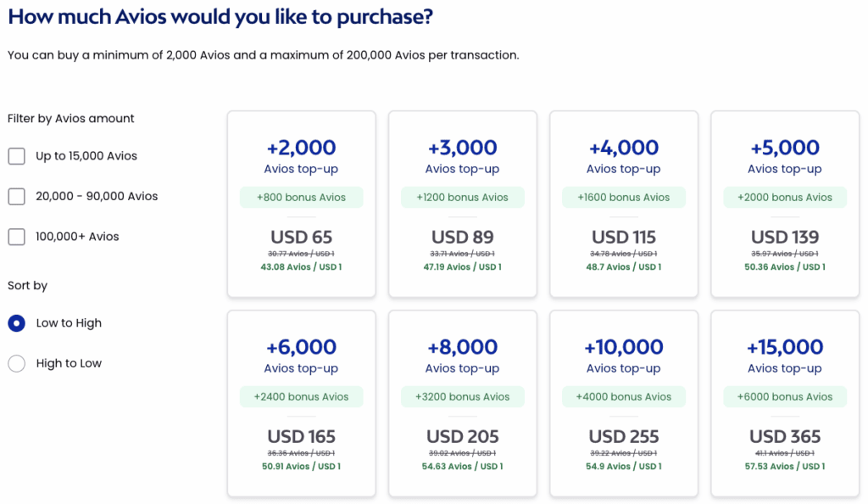868x504 pixels.
Task: Select the +2,000 Avios top-up card
Action: pos(301,157)
